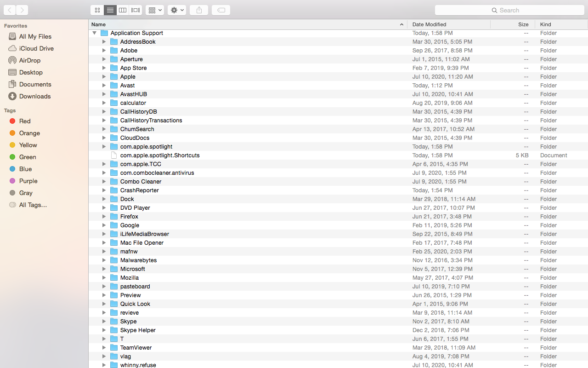The height and width of the screenshot is (368, 588).
Task: Sort by Date Modified column header
Action: 449,24
